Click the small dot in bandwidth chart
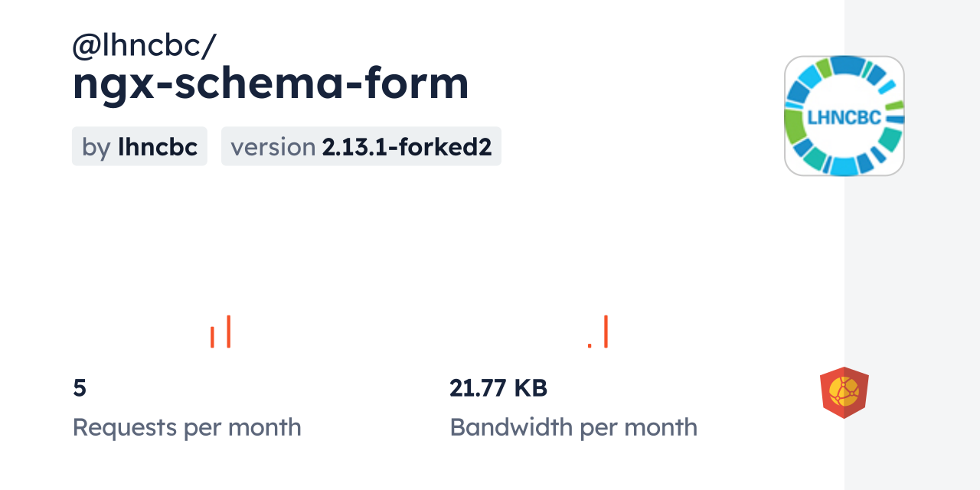 590,346
